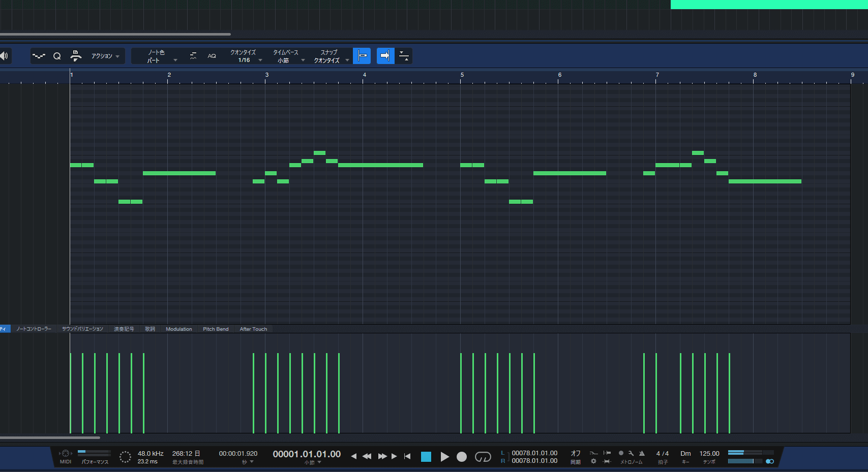
Task: Select the long note at bar 2
Action: tap(179, 173)
